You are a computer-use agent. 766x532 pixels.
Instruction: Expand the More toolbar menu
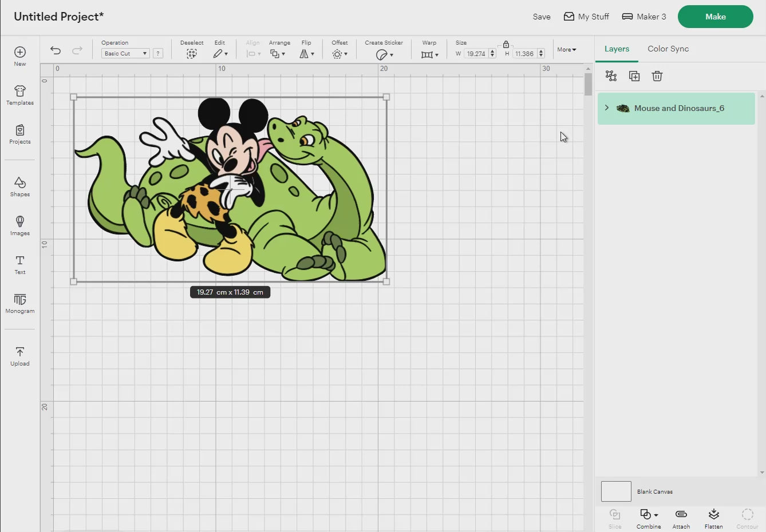[x=567, y=50]
